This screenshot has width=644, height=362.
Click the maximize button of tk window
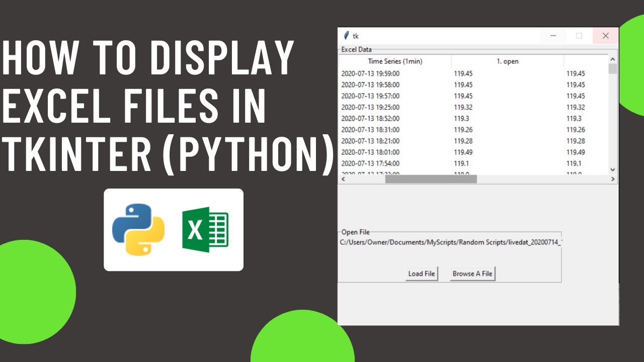click(x=580, y=36)
